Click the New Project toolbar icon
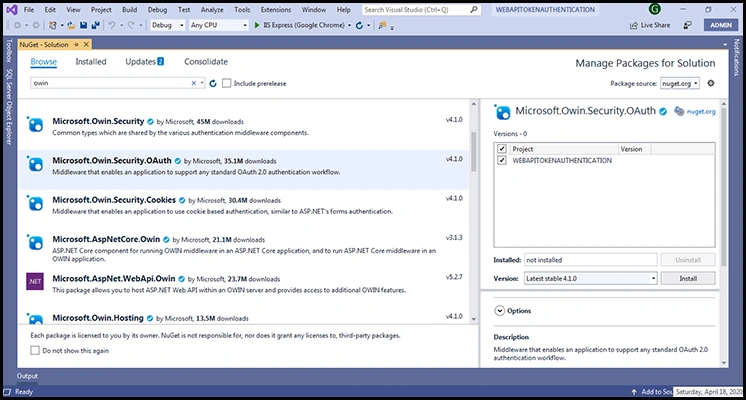 click(52, 25)
